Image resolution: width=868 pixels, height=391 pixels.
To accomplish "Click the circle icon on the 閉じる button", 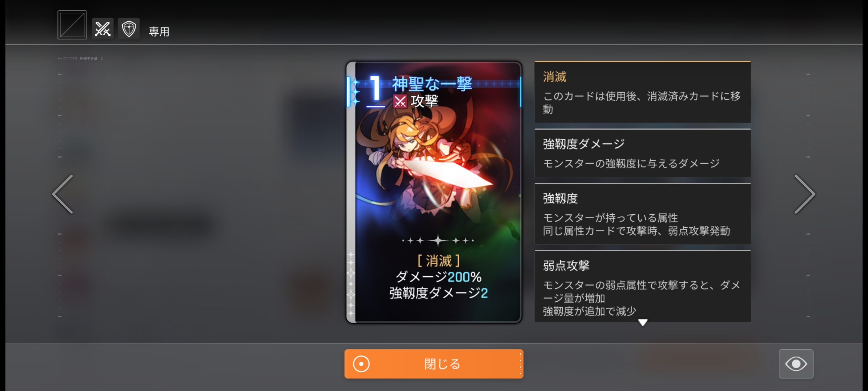I will pos(361,364).
